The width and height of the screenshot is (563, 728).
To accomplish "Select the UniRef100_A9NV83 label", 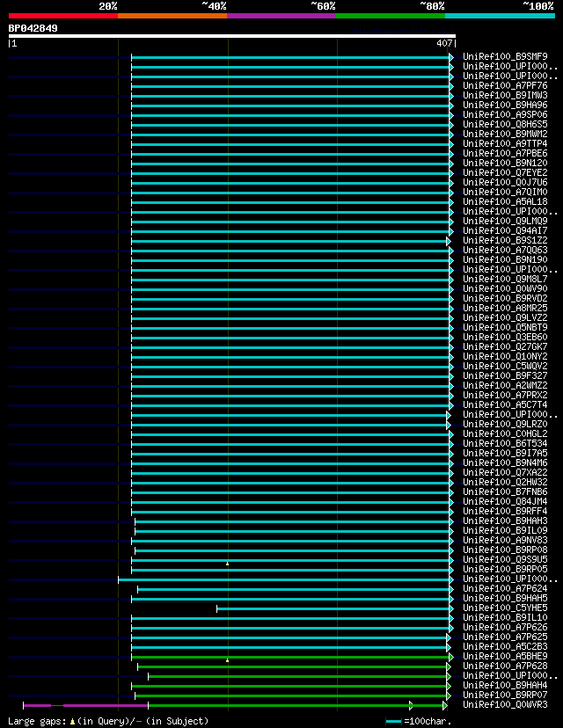I will (505, 541).
